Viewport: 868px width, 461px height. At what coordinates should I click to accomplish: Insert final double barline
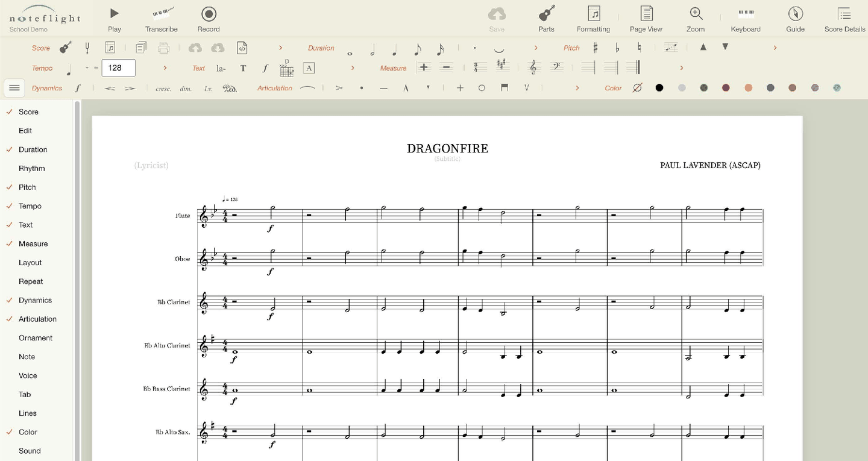[x=633, y=67]
